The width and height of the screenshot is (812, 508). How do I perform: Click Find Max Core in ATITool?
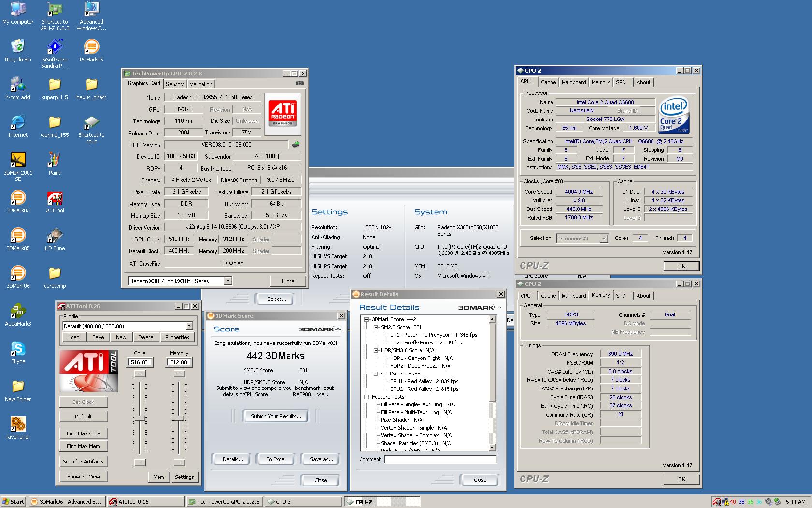click(84, 433)
